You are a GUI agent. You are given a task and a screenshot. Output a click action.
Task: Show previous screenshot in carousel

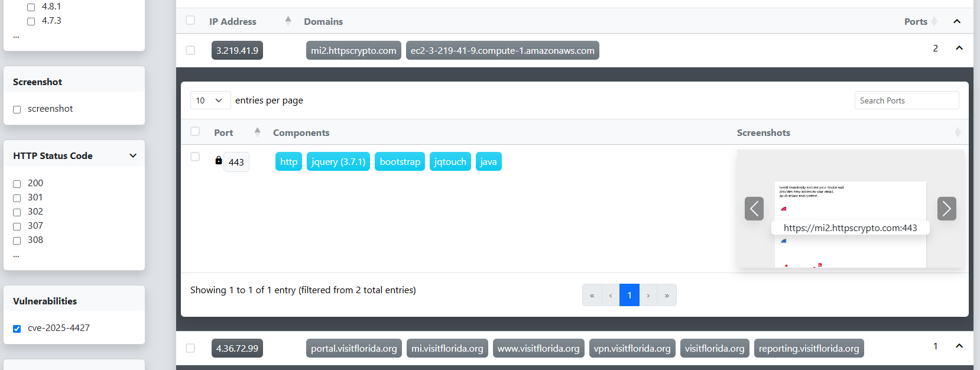pos(754,209)
